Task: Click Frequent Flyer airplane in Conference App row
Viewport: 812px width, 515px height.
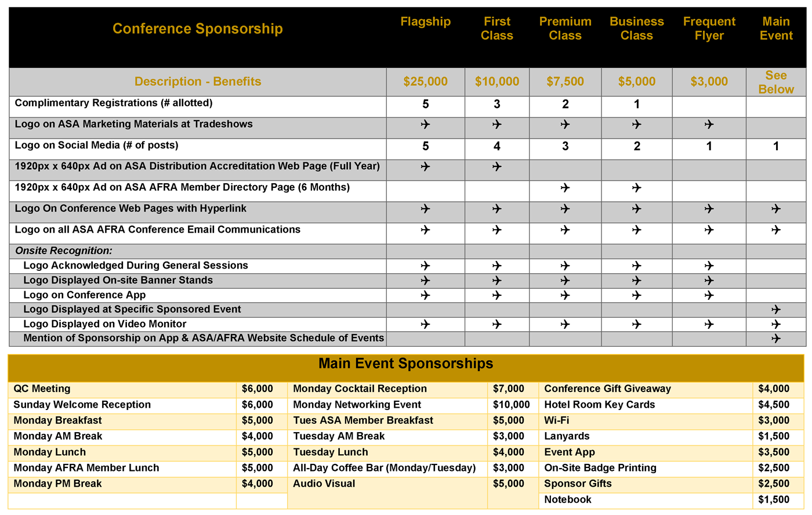Action: coord(709,295)
